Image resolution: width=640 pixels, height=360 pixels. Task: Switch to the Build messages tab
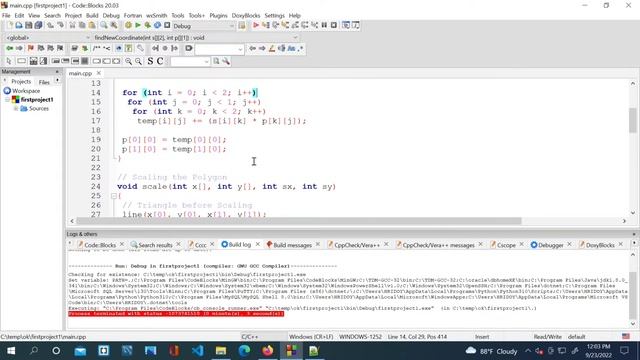[x=292, y=245]
